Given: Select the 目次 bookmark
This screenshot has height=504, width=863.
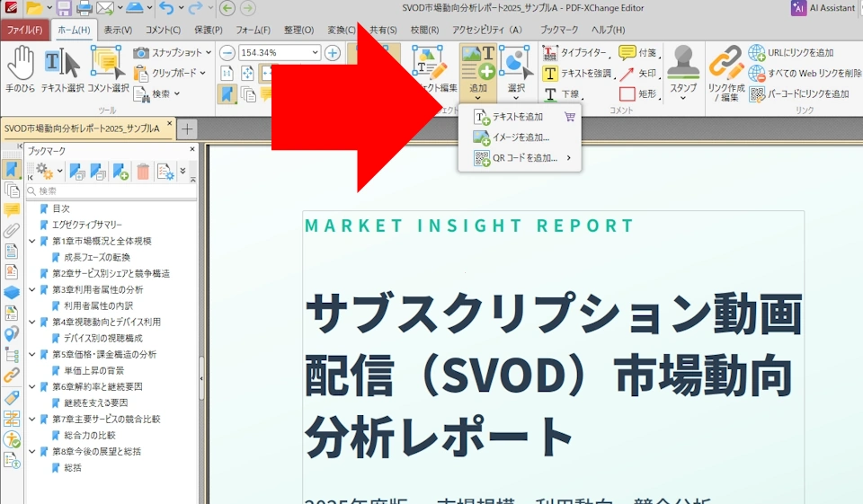Looking at the screenshot, I should [x=60, y=209].
